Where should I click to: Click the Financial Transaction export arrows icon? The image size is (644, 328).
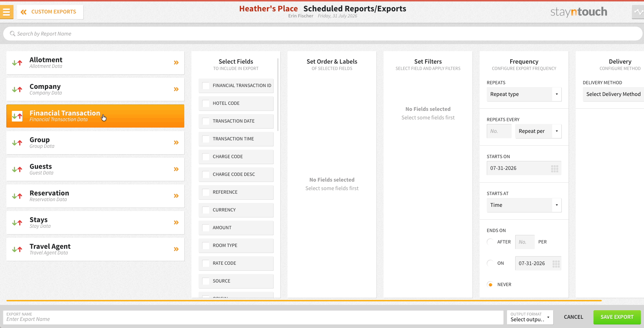coord(17,116)
